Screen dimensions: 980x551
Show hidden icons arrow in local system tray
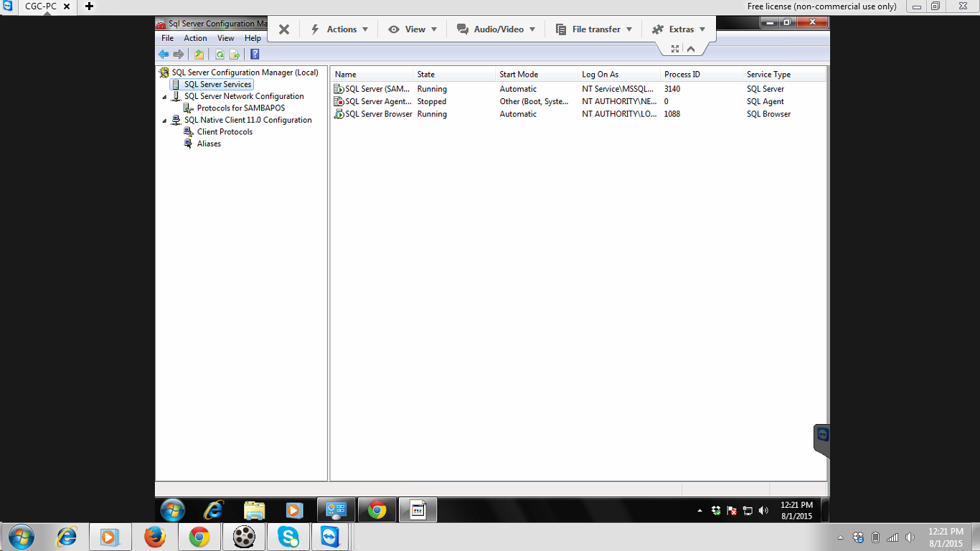pos(840,537)
